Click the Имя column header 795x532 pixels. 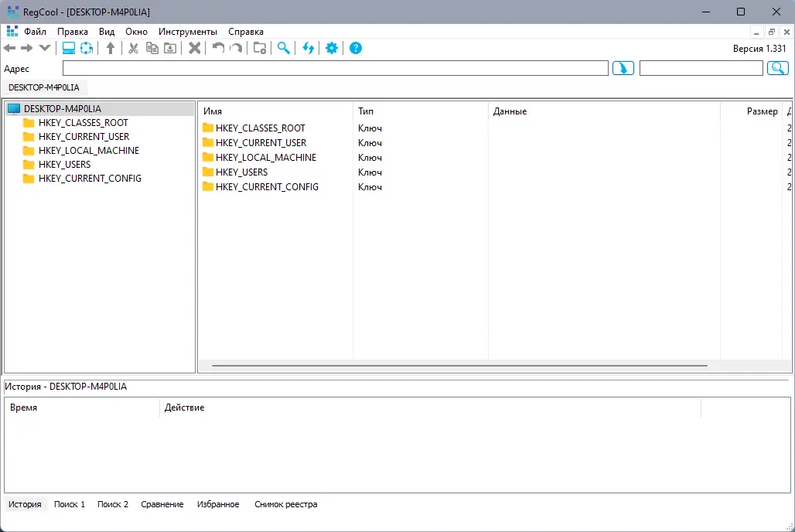(x=275, y=111)
